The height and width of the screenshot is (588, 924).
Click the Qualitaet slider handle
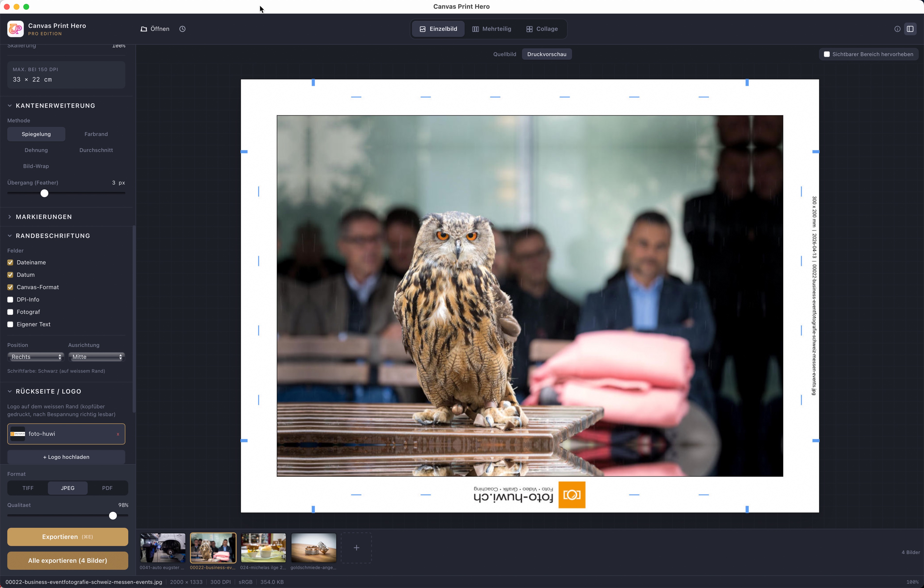pos(113,515)
